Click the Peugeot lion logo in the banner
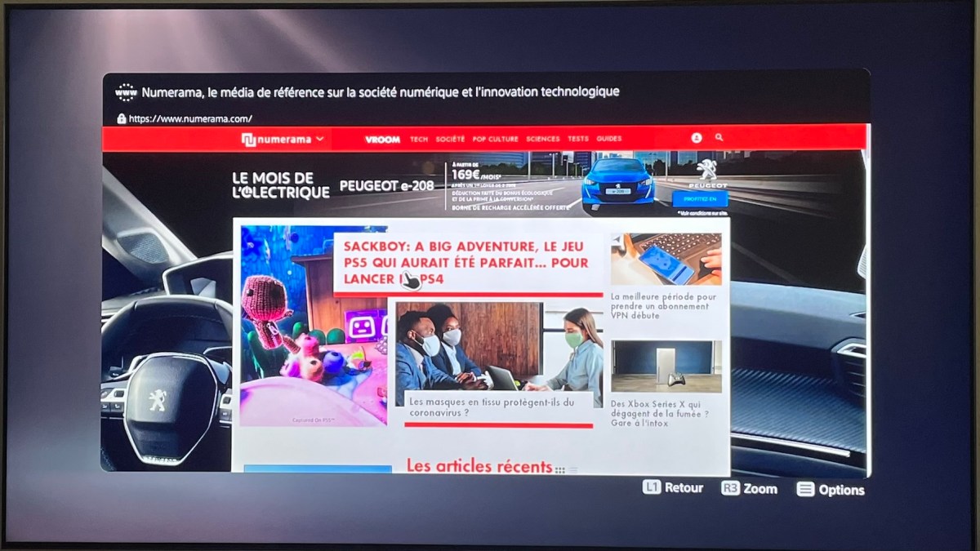980x551 pixels. (707, 169)
